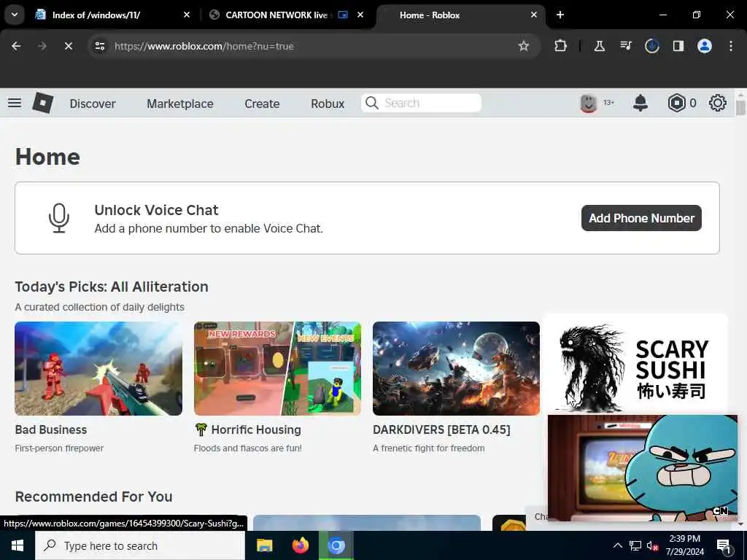Image resolution: width=747 pixels, height=560 pixels.
Task: Open the Chrome three-dot menu
Action: tap(731, 46)
